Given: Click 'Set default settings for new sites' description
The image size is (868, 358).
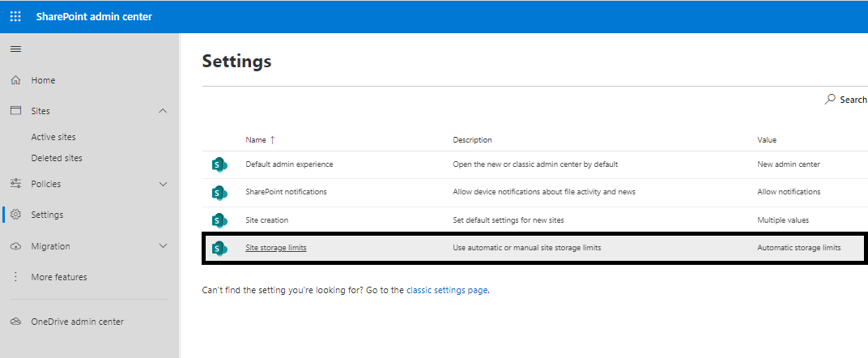Looking at the screenshot, I should 508,220.
